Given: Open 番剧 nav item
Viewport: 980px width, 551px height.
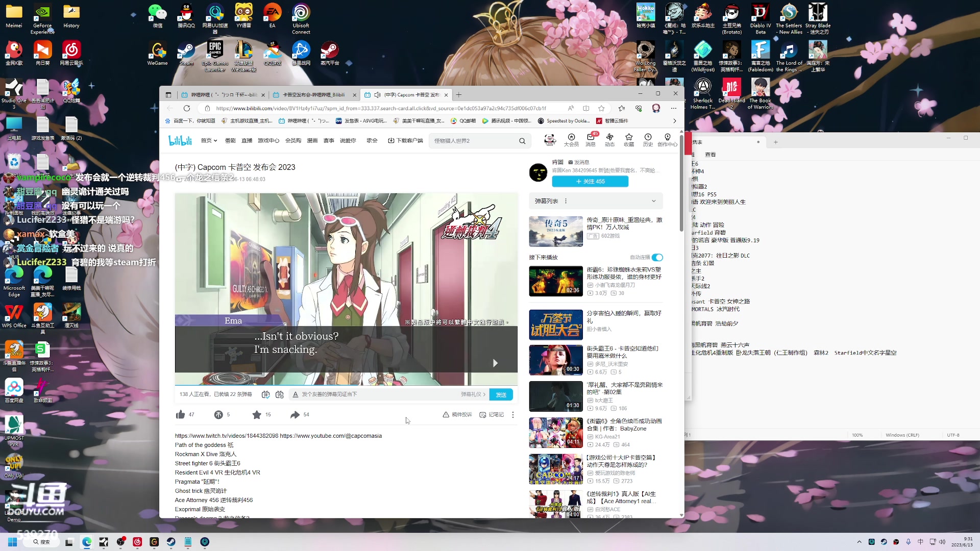Looking at the screenshot, I should pos(230,141).
